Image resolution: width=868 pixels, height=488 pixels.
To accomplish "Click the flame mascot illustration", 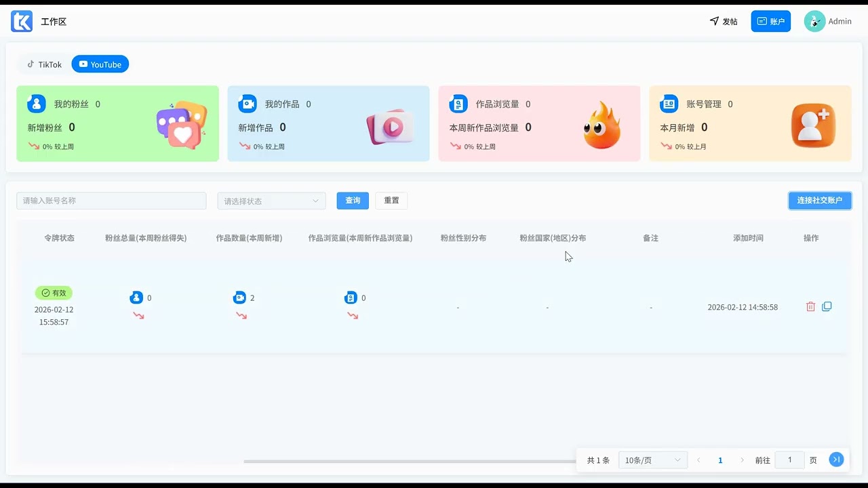I will pyautogui.click(x=602, y=125).
